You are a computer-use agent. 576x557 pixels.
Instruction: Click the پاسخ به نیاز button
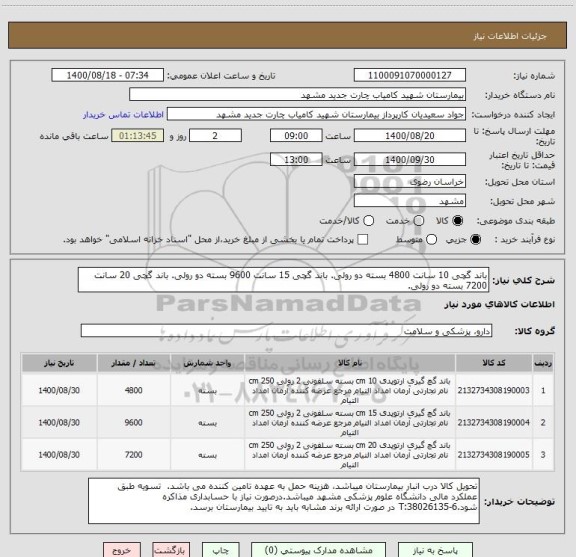pyautogui.click(x=435, y=550)
